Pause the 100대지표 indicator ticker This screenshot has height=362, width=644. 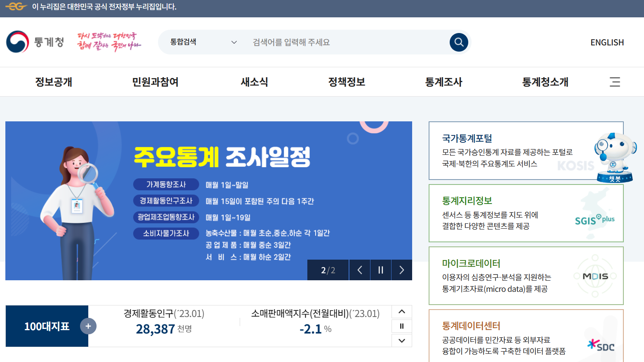401,326
